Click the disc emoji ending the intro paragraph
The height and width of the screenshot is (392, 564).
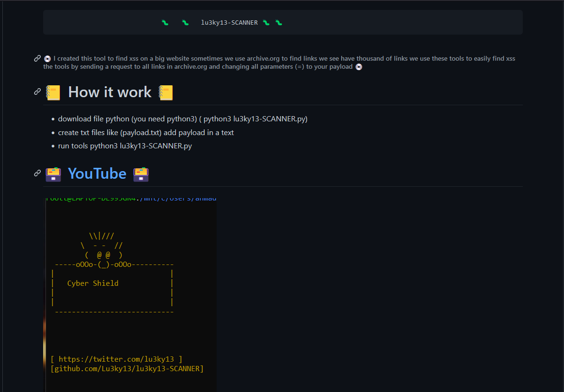point(359,67)
